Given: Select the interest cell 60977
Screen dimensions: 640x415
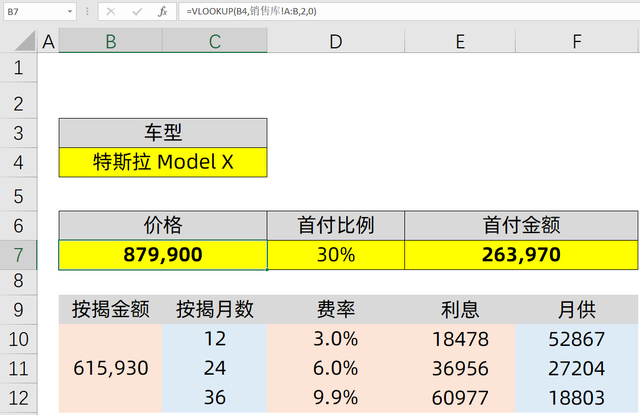Looking at the screenshot, I should coord(460,398).
